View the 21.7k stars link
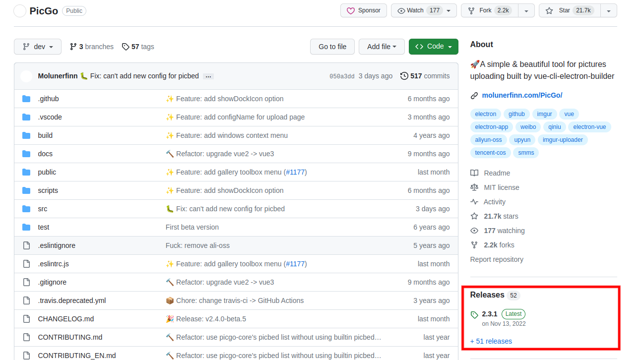Screen dimensions: 644x360 point(494,216)
